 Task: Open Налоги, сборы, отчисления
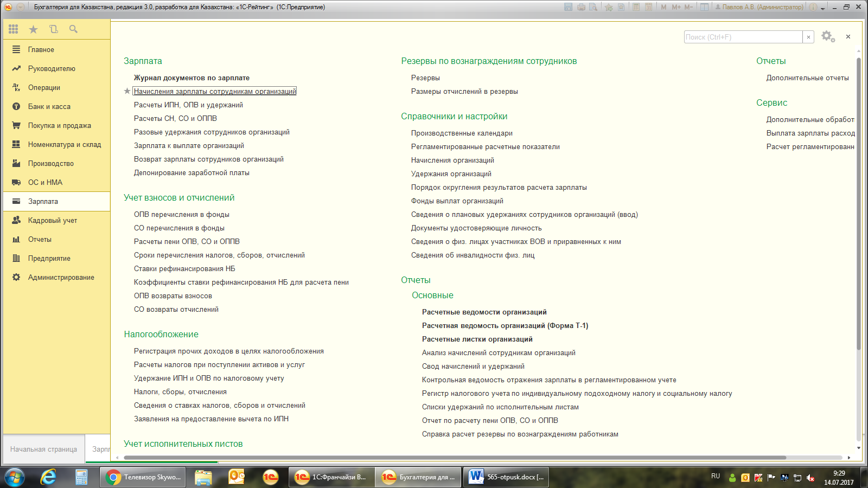pos(180,391)
